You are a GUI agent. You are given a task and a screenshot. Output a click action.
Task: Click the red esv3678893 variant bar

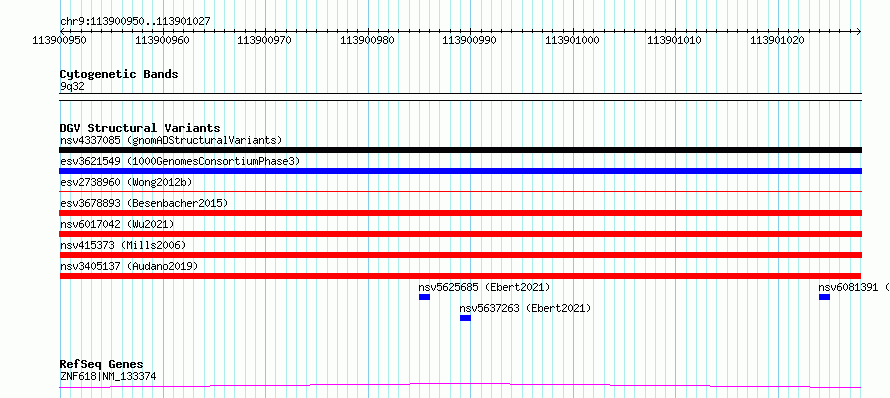pyautogui.click(x=461, y=213)
